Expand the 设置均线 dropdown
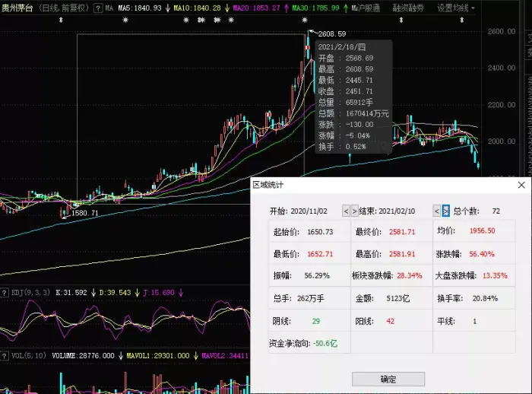Image resolution: width=532 pixels, height=394 pixels. (456, 8)
